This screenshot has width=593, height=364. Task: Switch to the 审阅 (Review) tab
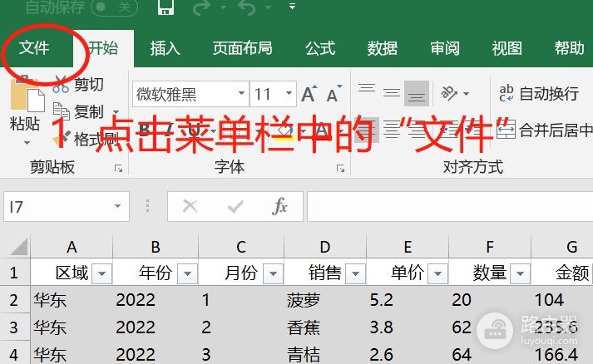pyautogui.click(x=445, y=48)
